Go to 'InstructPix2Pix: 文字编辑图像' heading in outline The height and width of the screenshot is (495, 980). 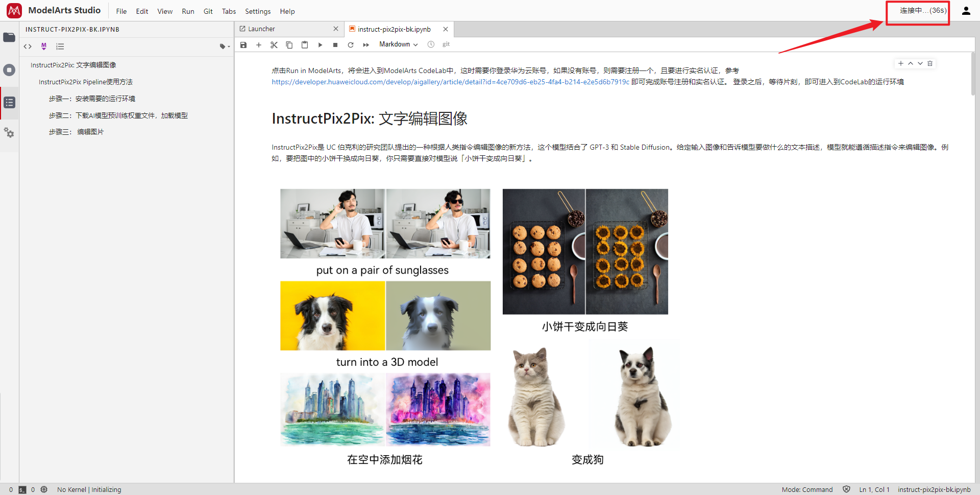tap(73, 65)
